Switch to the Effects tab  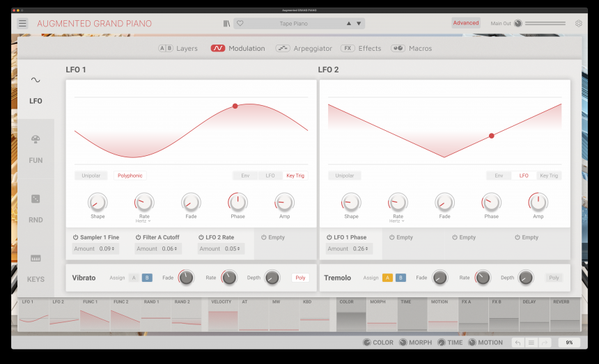(361, 49)
